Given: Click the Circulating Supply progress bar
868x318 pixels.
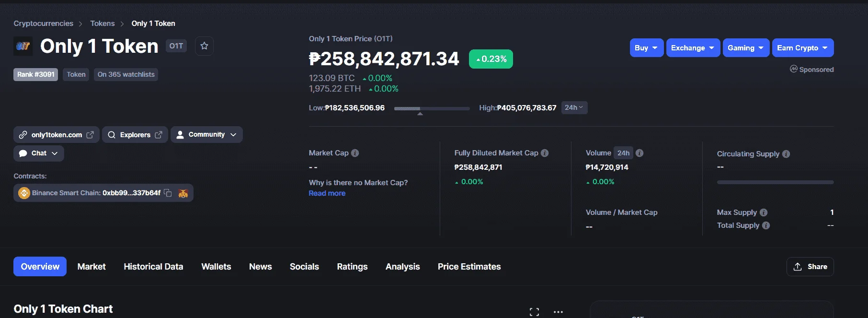Looking at the screenshot, I should click(775, 182).
